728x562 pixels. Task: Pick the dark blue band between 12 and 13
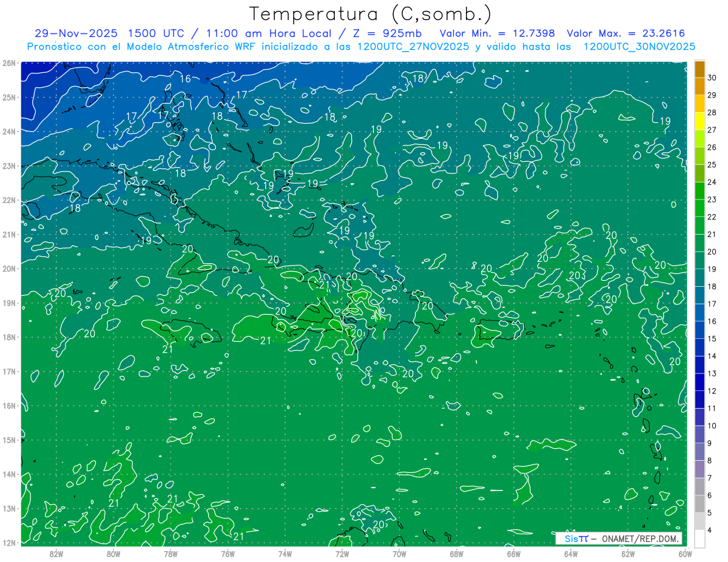(699, 382)
